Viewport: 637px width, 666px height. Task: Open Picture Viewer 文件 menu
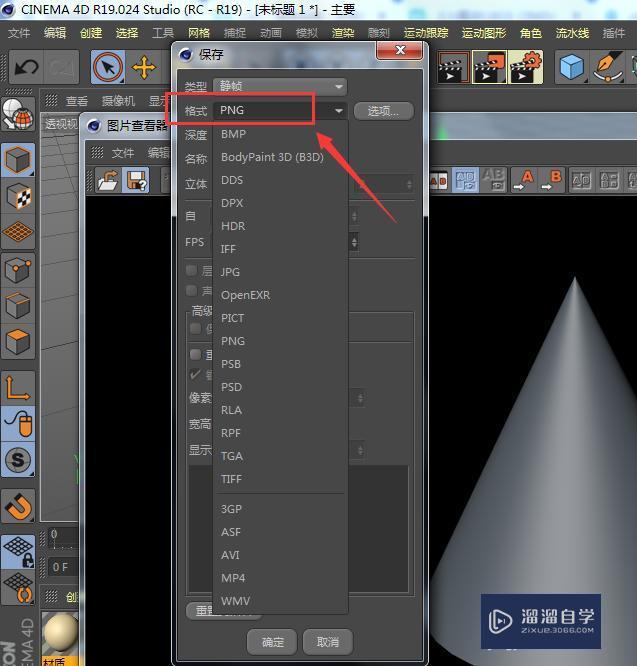tap(123, 152)
